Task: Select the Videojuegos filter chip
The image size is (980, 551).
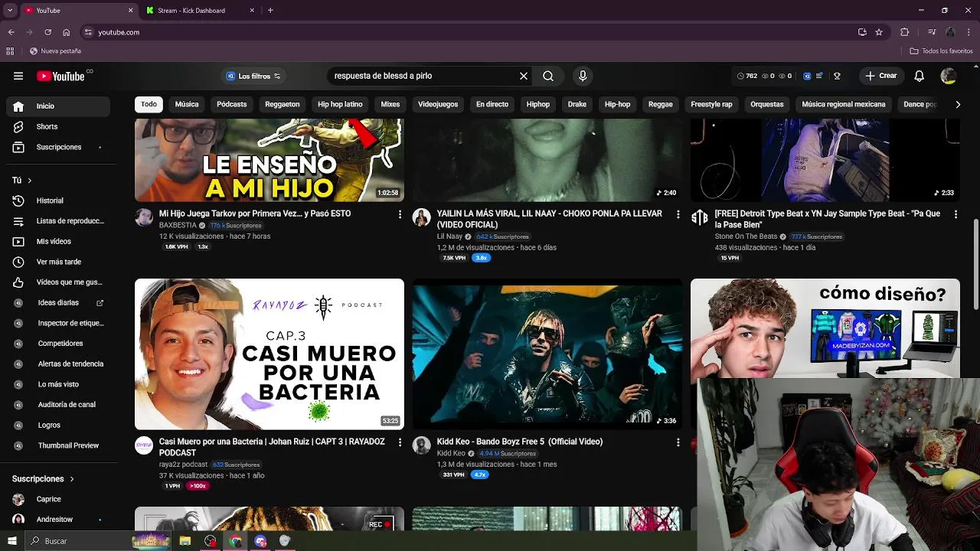Action: click(438, 104)
